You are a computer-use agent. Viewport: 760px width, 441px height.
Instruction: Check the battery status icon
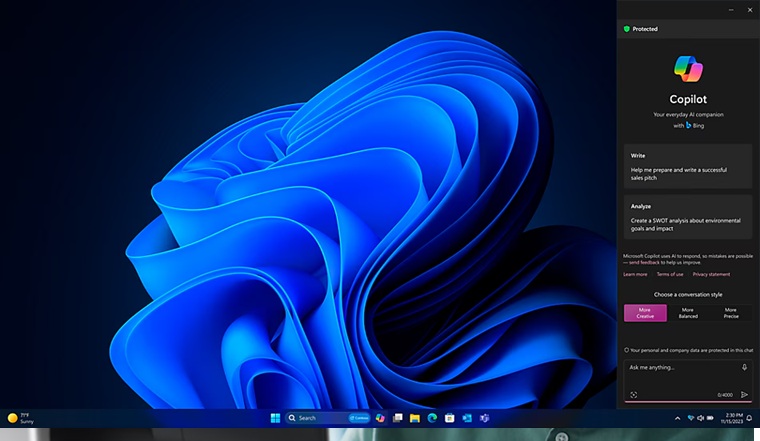pos(710,418)
